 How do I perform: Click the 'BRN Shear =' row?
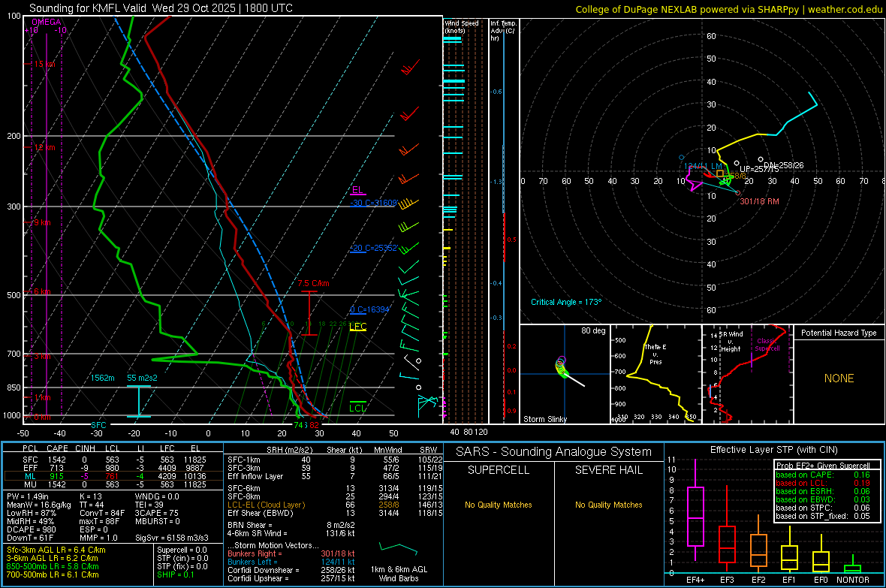tap(291, 525)
